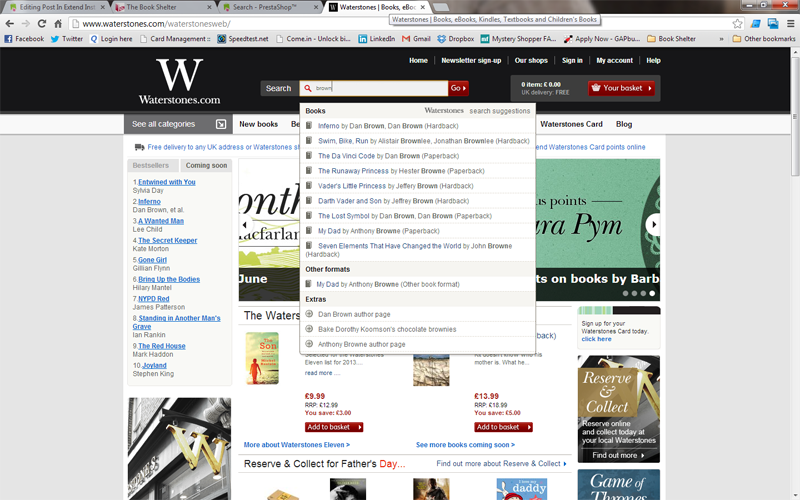Image resolution: width=800 pixels, height=500 pixels.
Task: Open the Facebook bookmark
Action: [x=24, y=39]
